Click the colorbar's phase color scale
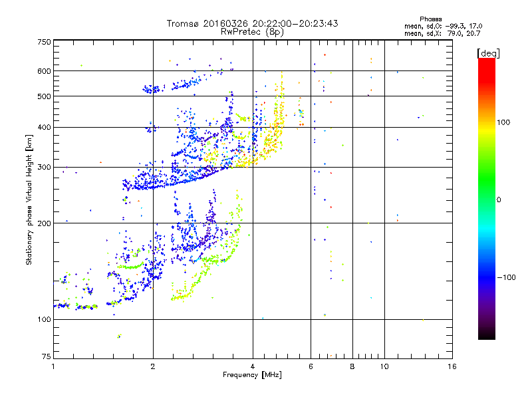532x399 pixels. [487, 198]
